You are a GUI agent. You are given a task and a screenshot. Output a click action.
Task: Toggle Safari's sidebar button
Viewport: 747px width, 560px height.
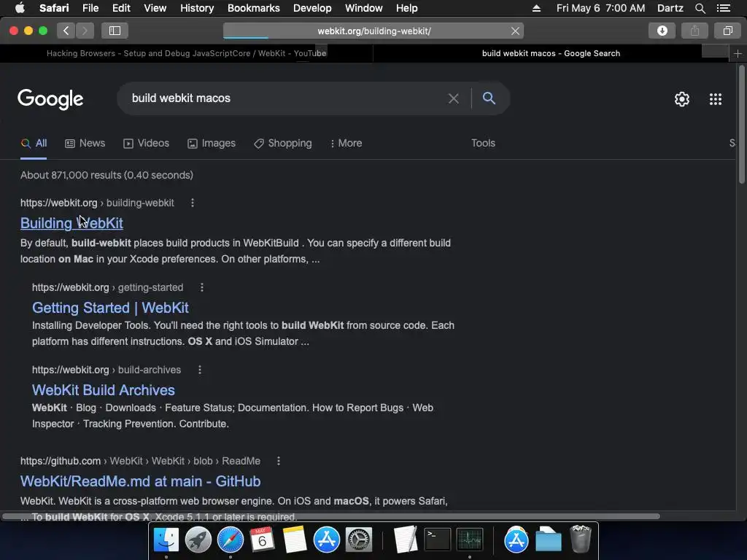point(115,31)
